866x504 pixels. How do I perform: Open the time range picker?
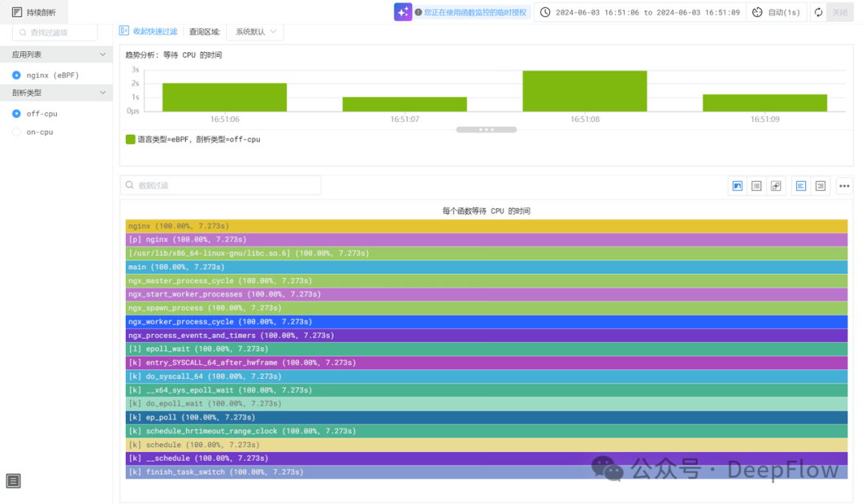pyautogui.click(x=639, y=12)
